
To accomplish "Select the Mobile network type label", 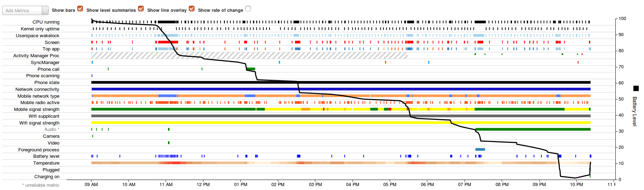I will pyautogui.click(x=38, y=96).
